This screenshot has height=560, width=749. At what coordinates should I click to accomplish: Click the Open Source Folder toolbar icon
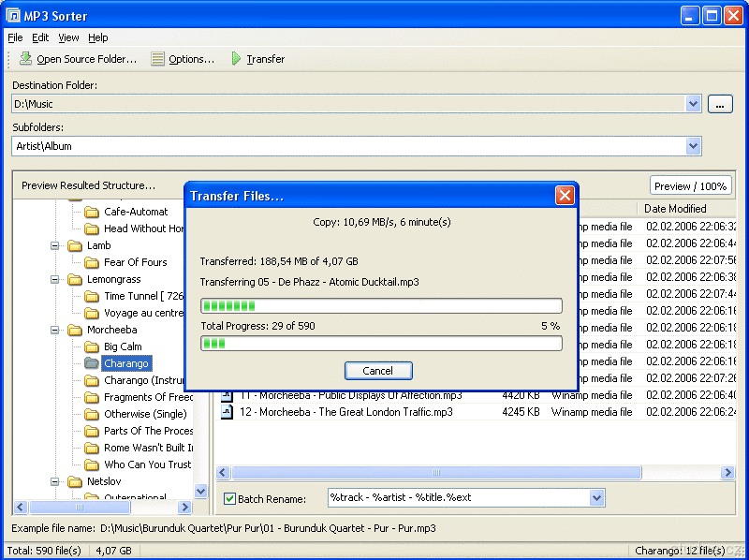click(x=25, y=59)
